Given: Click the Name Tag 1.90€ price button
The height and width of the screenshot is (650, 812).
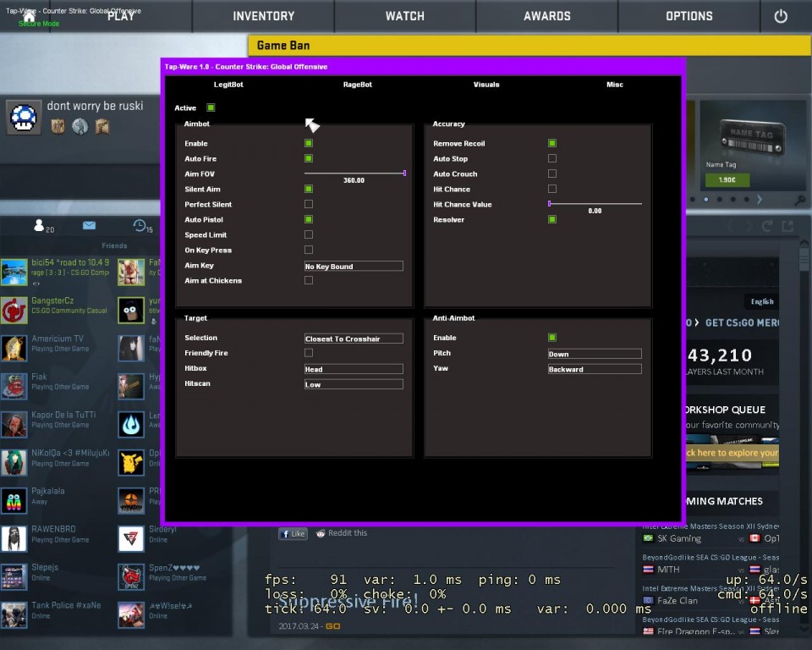Looking at the screenshot, I should (x=726, y=180).
